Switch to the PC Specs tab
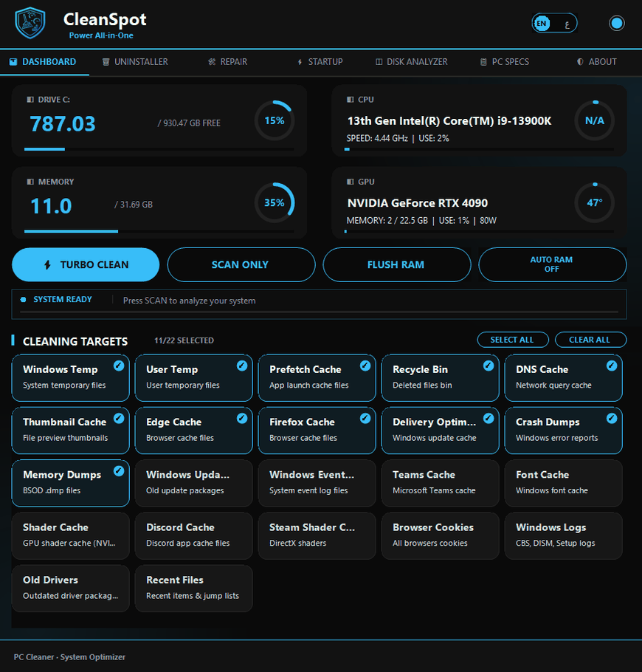 [x=505, y=62]
